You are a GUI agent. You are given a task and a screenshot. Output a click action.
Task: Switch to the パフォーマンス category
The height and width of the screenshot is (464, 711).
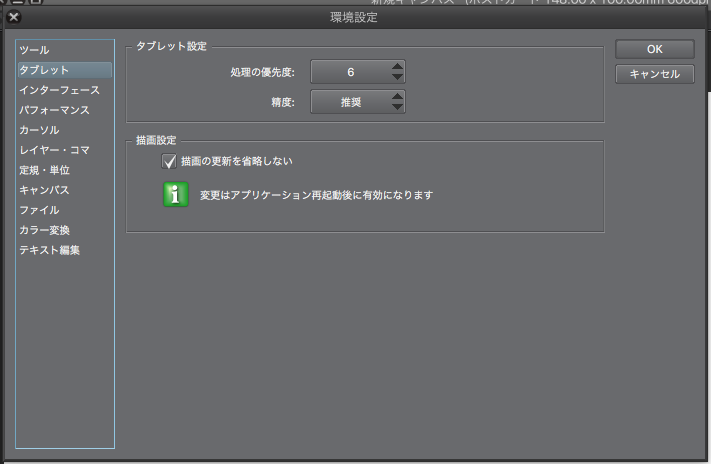(64, 110)
